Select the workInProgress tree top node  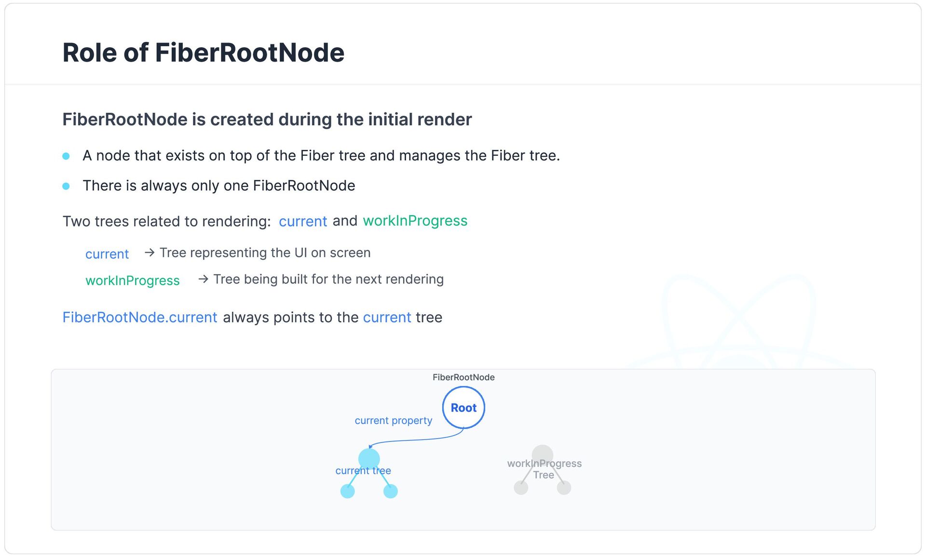click(x=543, y=455)
